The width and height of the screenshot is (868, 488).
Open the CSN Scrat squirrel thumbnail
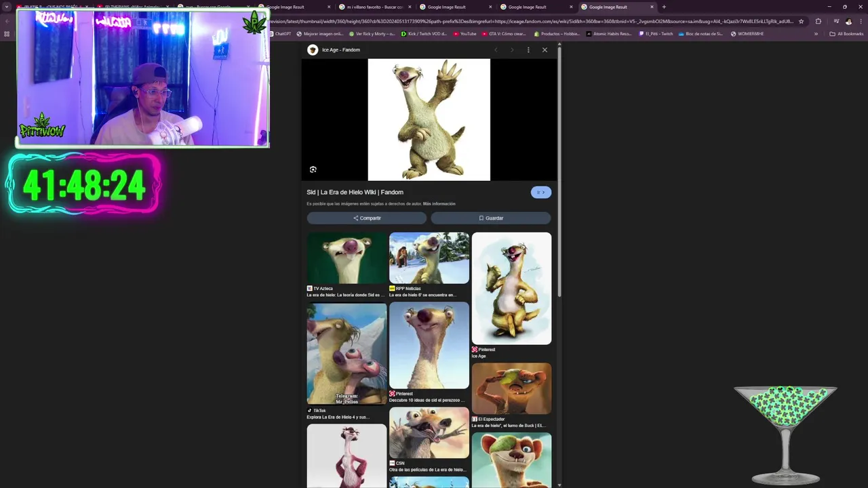(429, 432)
